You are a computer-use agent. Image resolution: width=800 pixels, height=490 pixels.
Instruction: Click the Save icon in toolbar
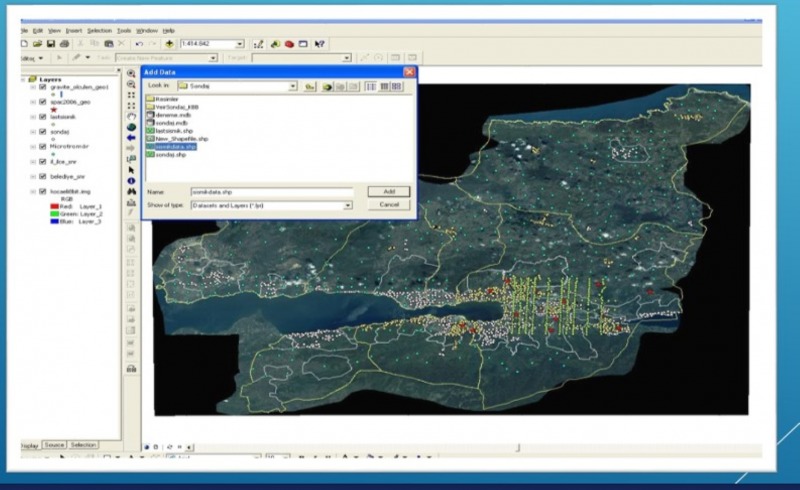point(49,44)
